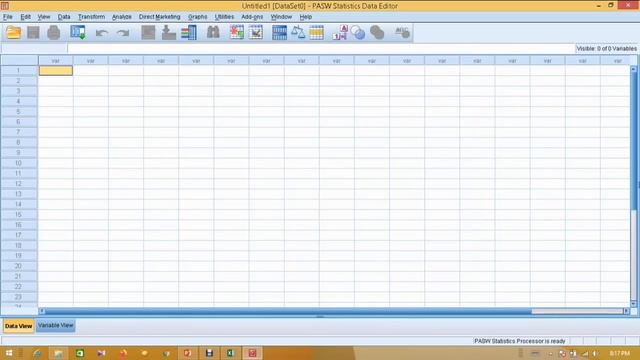Select row header 1

pyautogui.click(x=19, y=71)
